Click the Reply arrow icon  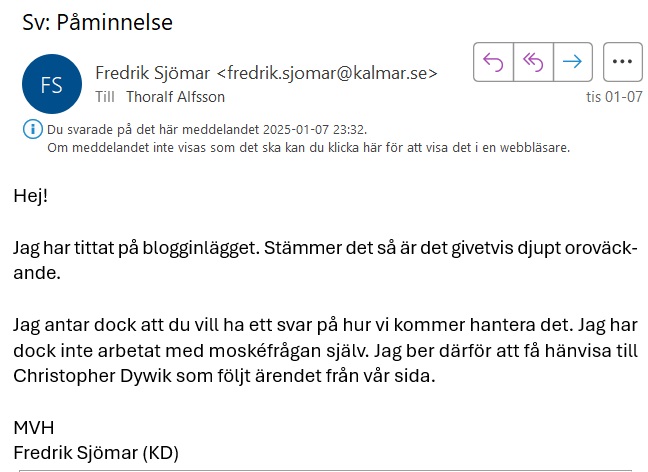point(493,62)
